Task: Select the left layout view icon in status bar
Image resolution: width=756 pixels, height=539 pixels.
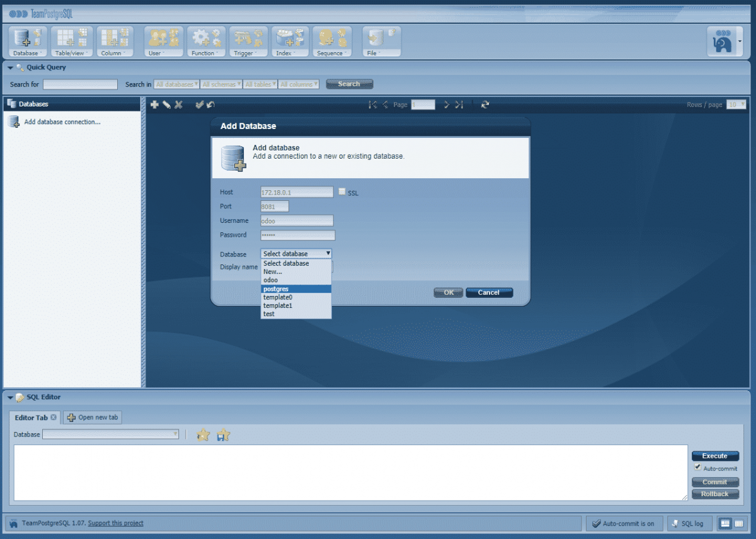Action: point(726,523)
